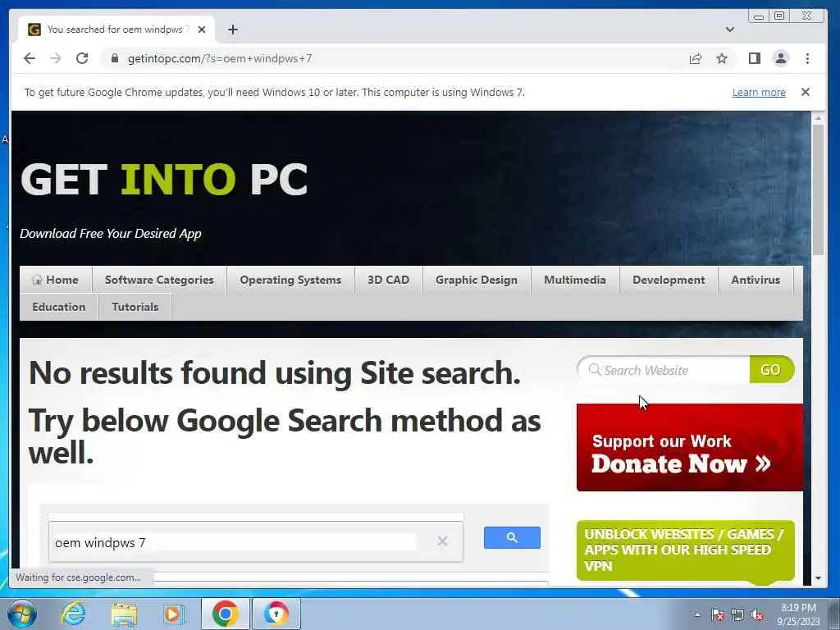This screenshot has width=840, height=630.
Task: Select the 3D CAD menu item
Action: (x=388, y=280)
